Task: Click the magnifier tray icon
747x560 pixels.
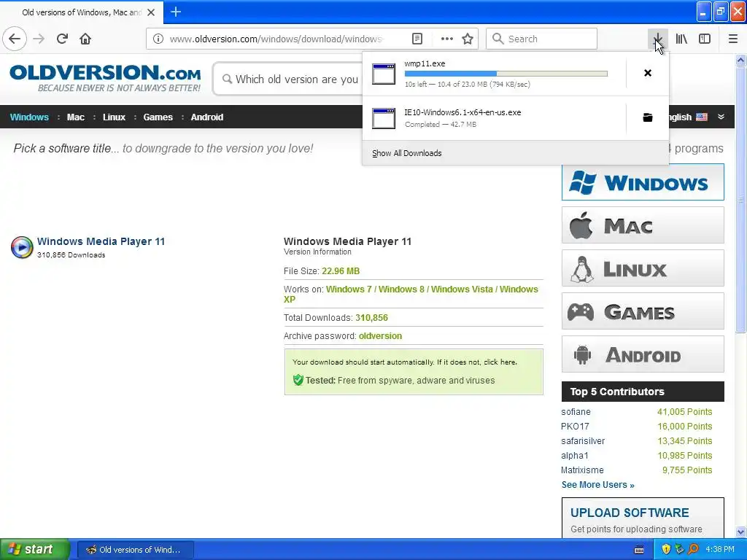Action: pyautogui.click(x=693, y=549)
